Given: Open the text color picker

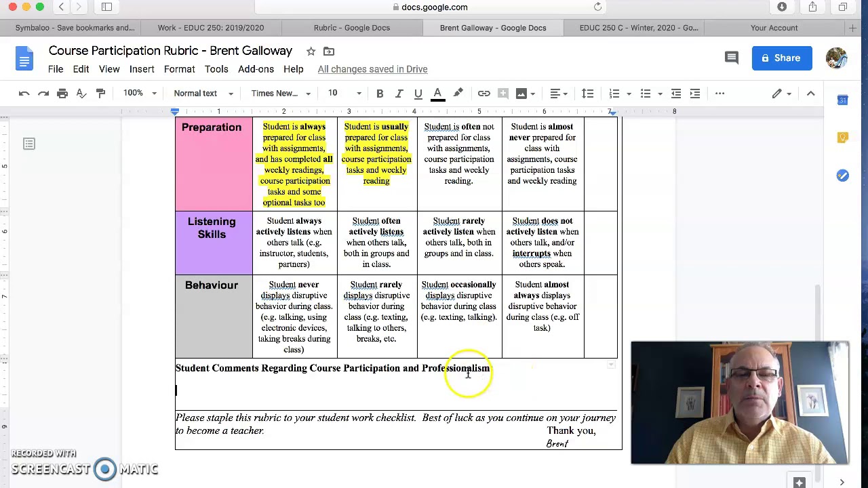Looking at the screenshot, I should [x=438, y=94].
